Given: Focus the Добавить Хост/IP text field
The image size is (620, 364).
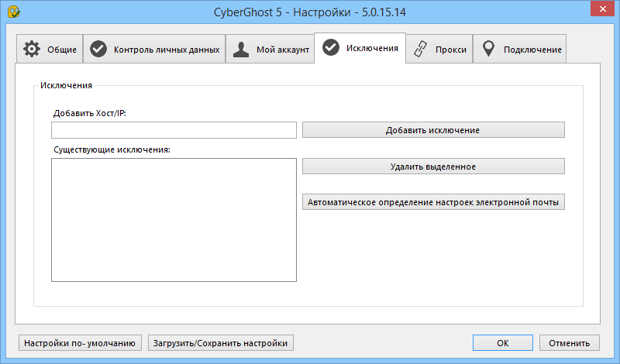Looking at the screenshot, I should click(174, 130).
